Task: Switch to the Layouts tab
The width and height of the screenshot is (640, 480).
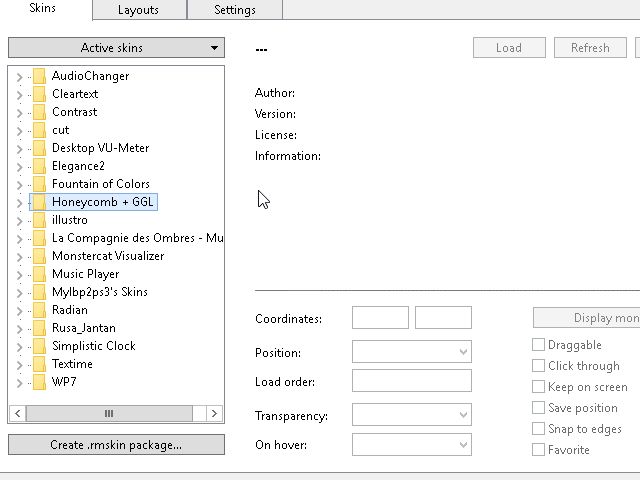Action: [x=138, y=10]
